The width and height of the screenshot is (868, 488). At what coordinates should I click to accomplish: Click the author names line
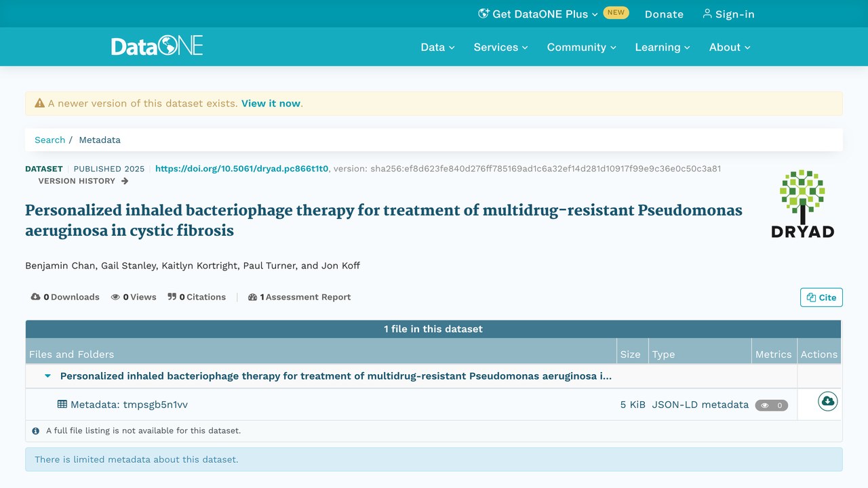pyautogui.click(x=193, y=266)
